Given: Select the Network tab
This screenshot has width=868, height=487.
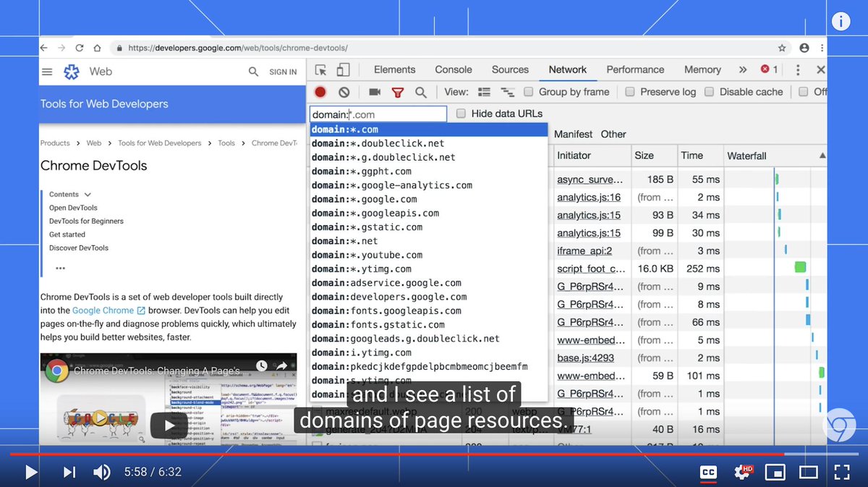Looking at the screenshot, I should pos(568,69).
